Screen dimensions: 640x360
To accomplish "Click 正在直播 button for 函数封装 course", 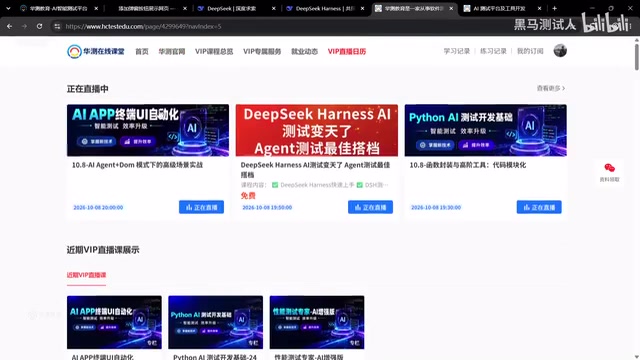I will [539, 207].
